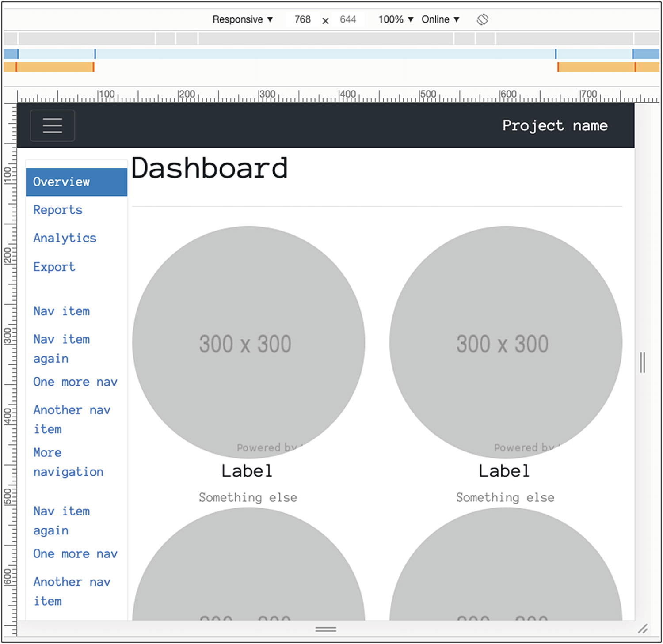This screenshot has height=644, width=663.
Task: Click the top-right 300 x 300 placeholder image
Action: coord(506,342)
